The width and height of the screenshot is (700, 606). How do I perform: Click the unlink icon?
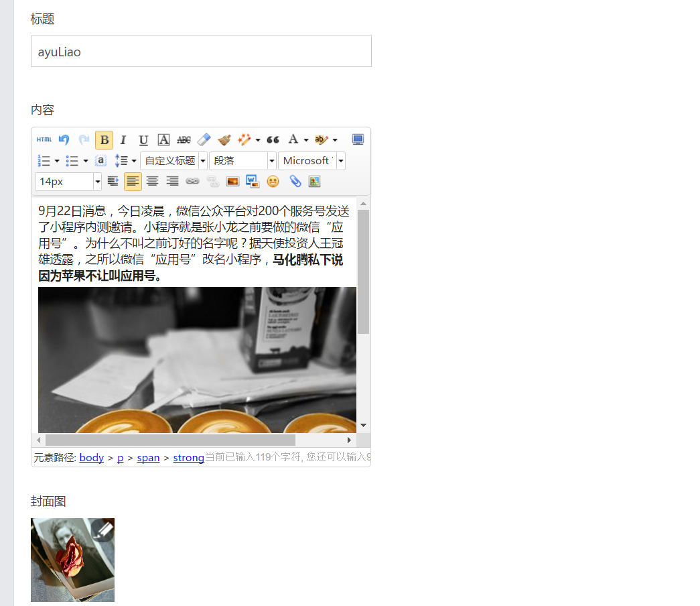212,182
